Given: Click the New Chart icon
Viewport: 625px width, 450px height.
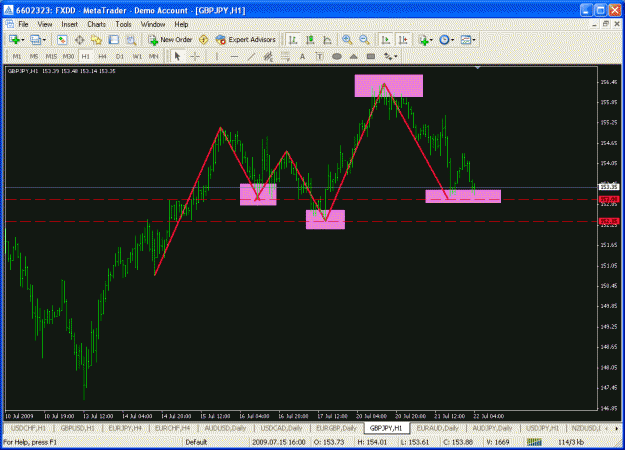Looking at the screenshot, I should (14, 40).
